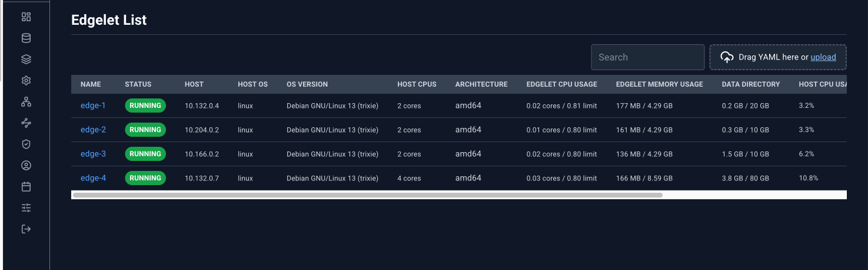Viewport: 868px width, 270px height.
Task: Click the STATUS column header
Action: point(138,84)
